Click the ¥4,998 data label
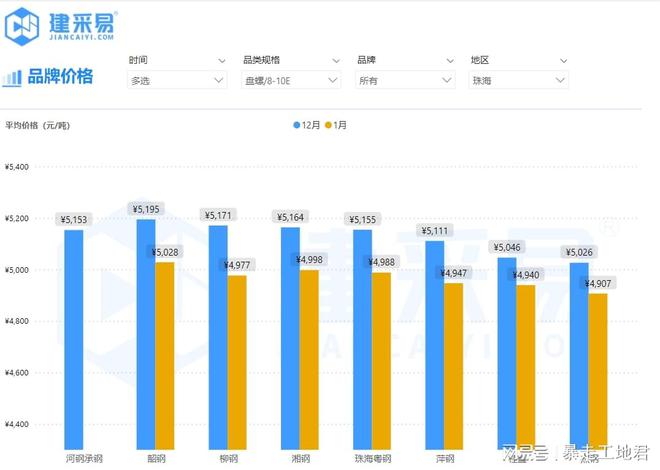Viewport: 660px width, 470px height. point(309,260)
